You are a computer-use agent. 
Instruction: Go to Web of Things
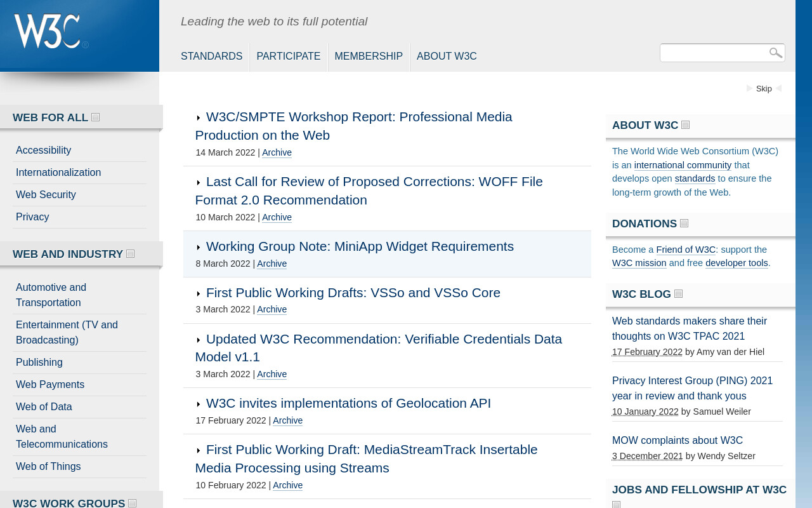(48, 467)
